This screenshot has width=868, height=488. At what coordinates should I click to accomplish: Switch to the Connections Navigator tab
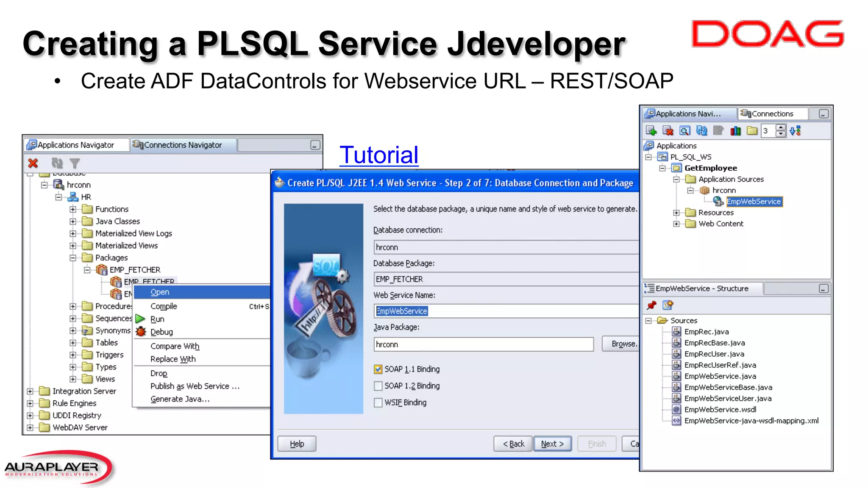pos(183,145)
